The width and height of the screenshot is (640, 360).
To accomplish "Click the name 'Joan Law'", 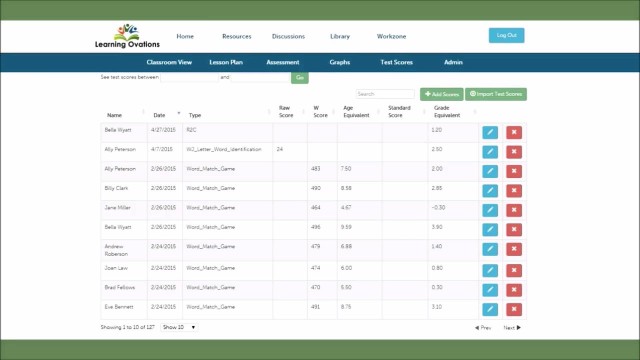I will coord(116,268).
